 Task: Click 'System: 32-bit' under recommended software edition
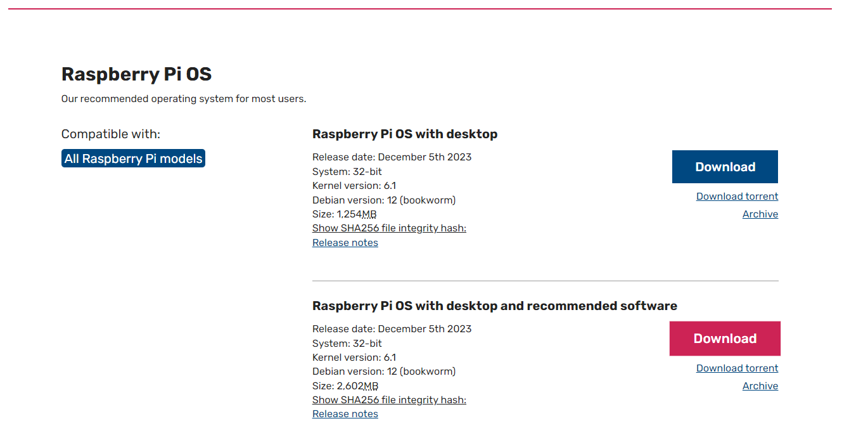[x=347, y=344]
